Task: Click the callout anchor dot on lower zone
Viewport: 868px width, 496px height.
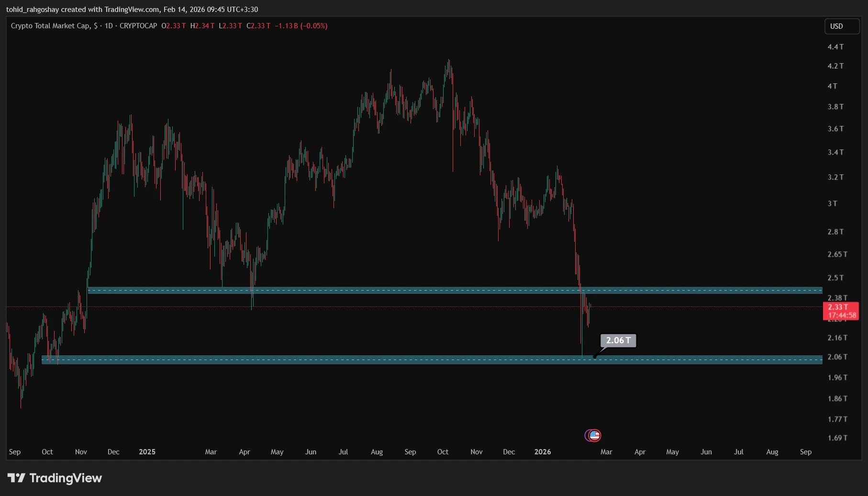Action: 594,357
